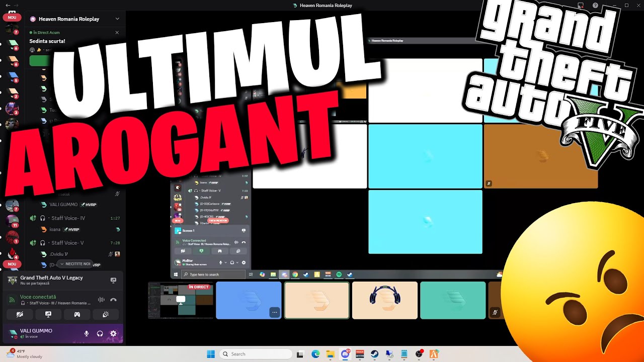Screen dimensions: 644x362
Task: Jump to unread via NECITITE NOI pill
Action: coord(75,264)
